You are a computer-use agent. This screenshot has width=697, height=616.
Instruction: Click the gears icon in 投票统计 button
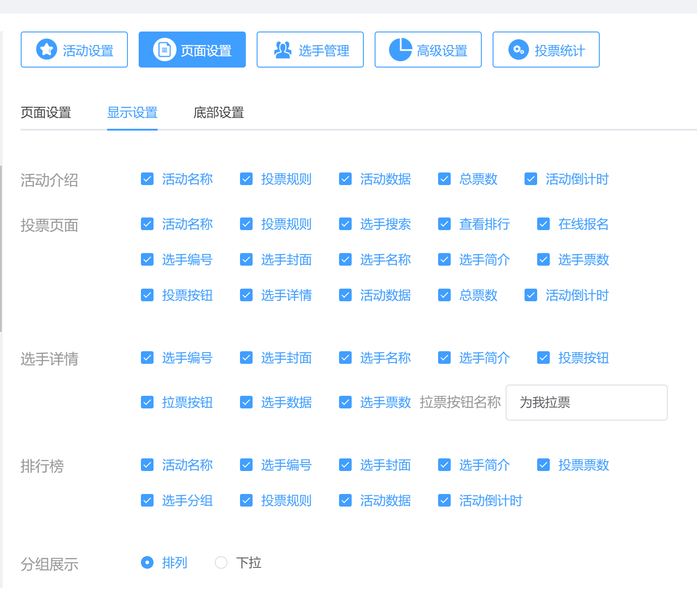click(518, 50)
